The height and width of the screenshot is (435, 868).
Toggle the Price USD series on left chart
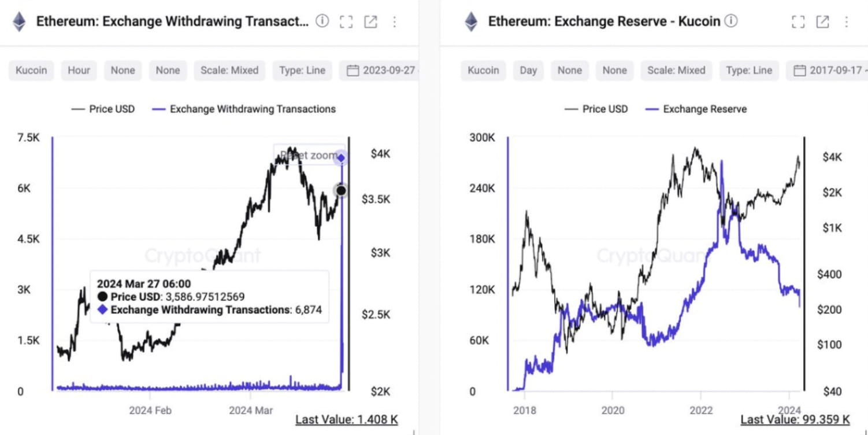pyautogui.click(x=103, y=109)
